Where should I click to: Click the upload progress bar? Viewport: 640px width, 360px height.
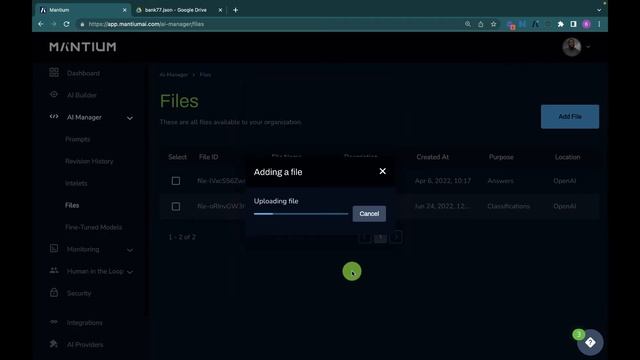point(301,213)
